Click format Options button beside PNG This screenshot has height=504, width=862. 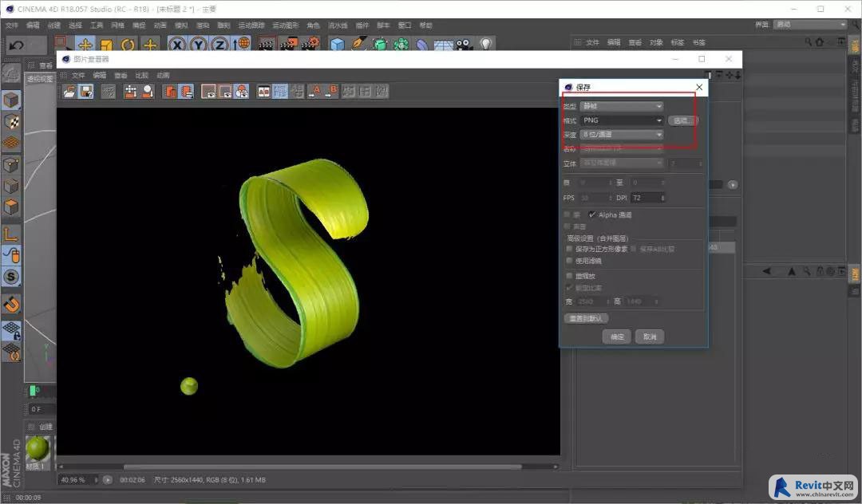click(682, 120)
